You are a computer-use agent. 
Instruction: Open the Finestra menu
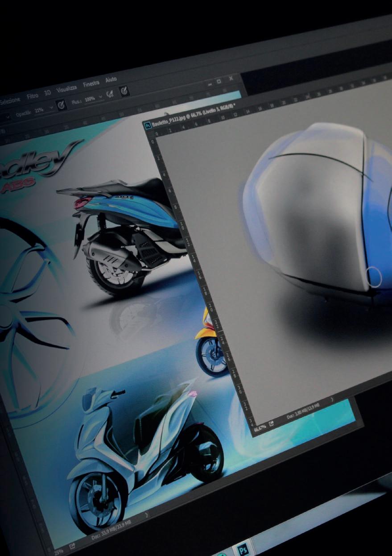[91, 84]
